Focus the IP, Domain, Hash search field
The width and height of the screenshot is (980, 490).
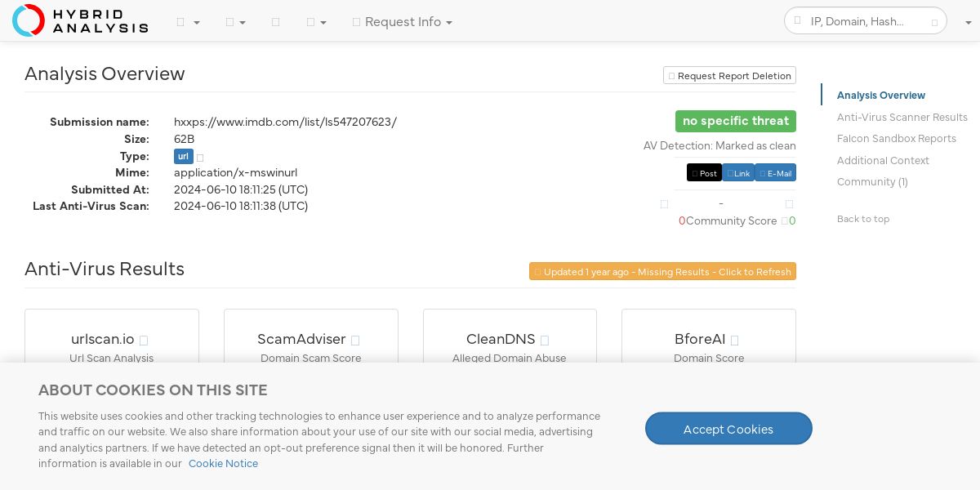click(x=865, y=21)
